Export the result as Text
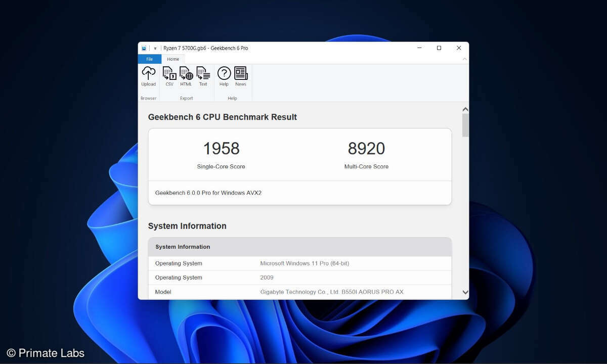Image resolution: width=607 pixels, height=364 pixels. click(203, 77)
